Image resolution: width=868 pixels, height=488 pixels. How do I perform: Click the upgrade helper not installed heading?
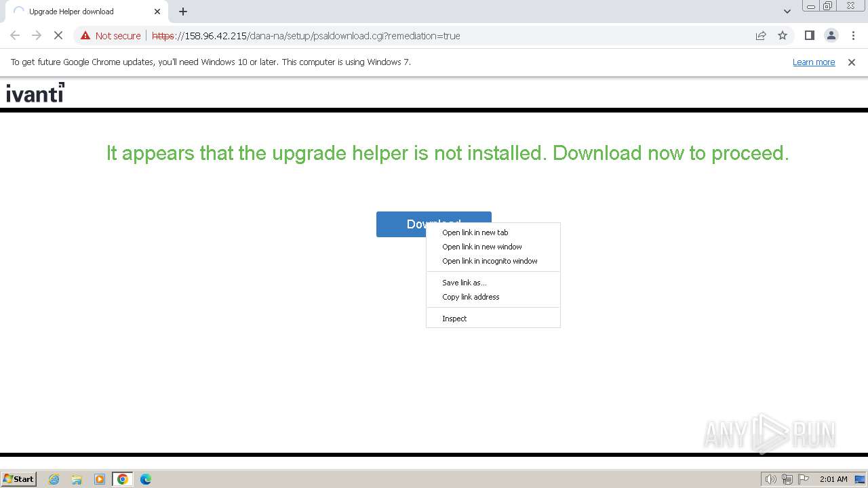[448, 153]
